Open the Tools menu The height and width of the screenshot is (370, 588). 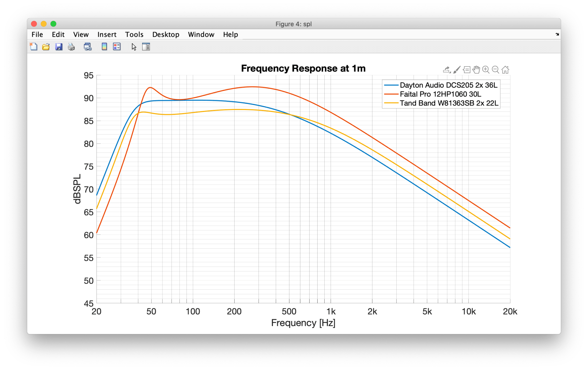pos(134,34)
